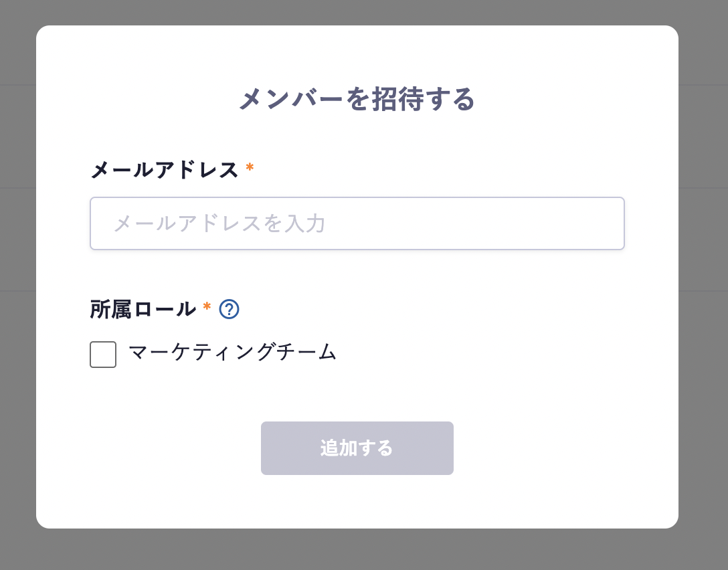Click the dimmed overlay below the invite dialog

(x=357, y=550)
